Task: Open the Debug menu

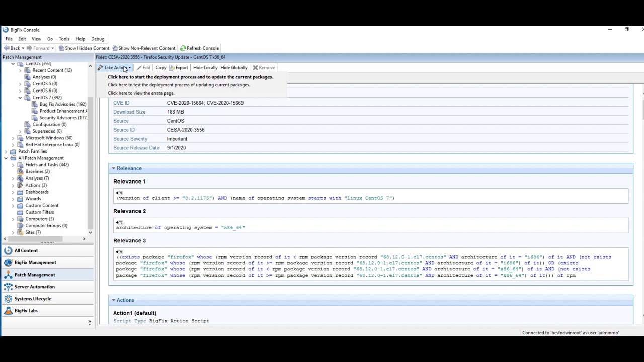Action: (98, 39)
